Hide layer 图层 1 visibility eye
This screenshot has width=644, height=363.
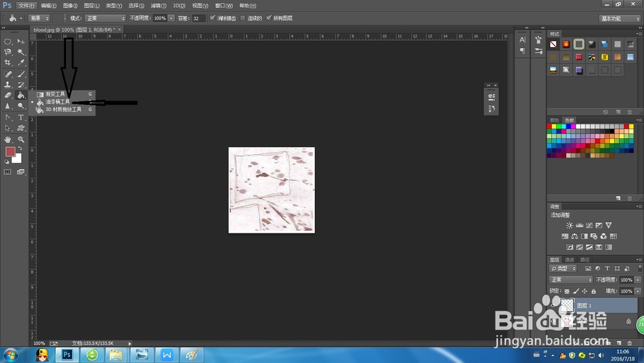tap(553, 306)
